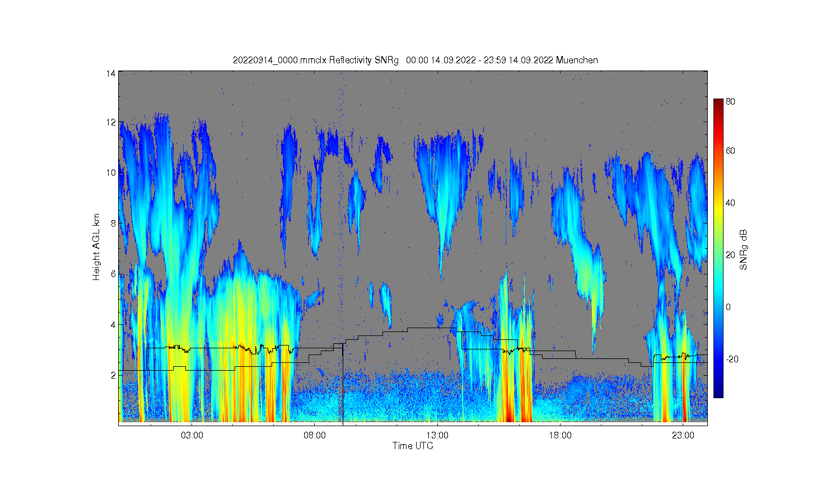Click the 2 height tick label
840x504 pixels.
pyautogui.click(x=113, y=375)
